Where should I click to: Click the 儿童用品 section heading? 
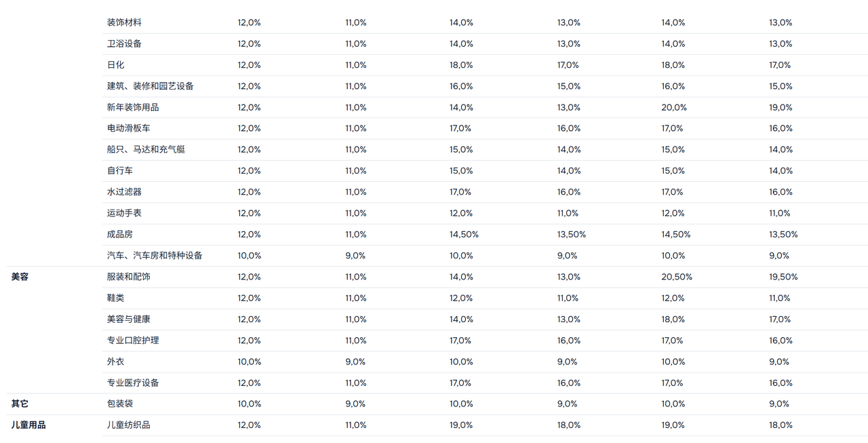[28, 425]
